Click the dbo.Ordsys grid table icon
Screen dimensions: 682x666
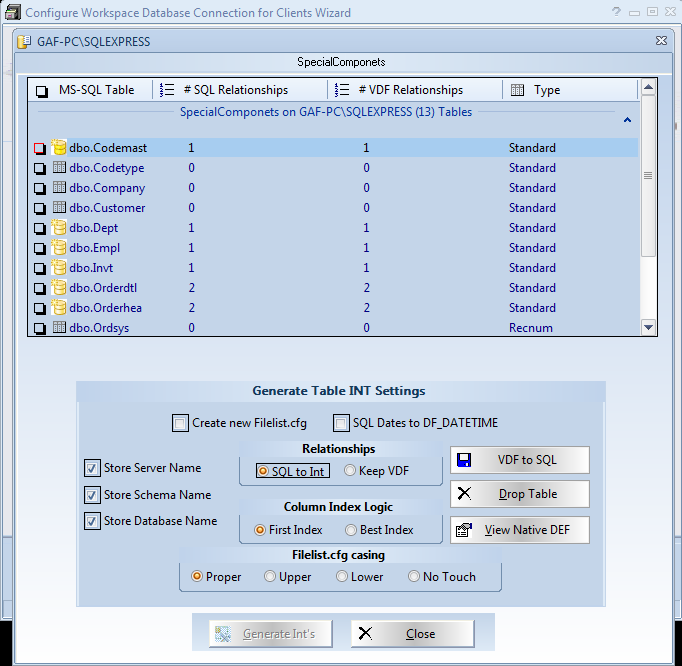[59, 328]
